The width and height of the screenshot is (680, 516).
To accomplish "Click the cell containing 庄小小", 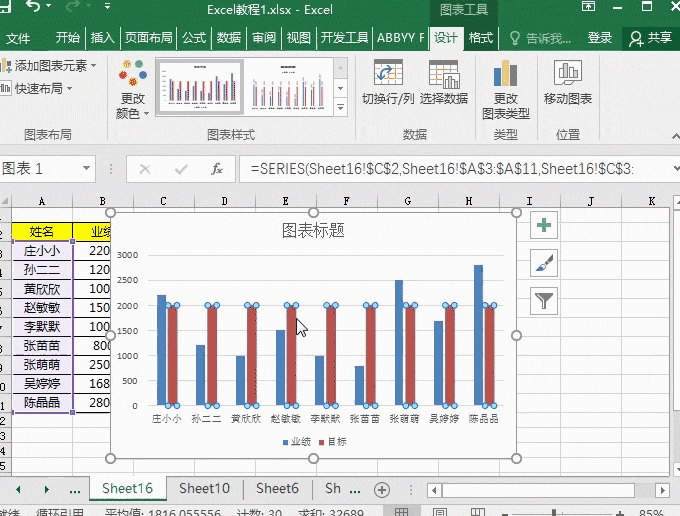I will (42, 251).
